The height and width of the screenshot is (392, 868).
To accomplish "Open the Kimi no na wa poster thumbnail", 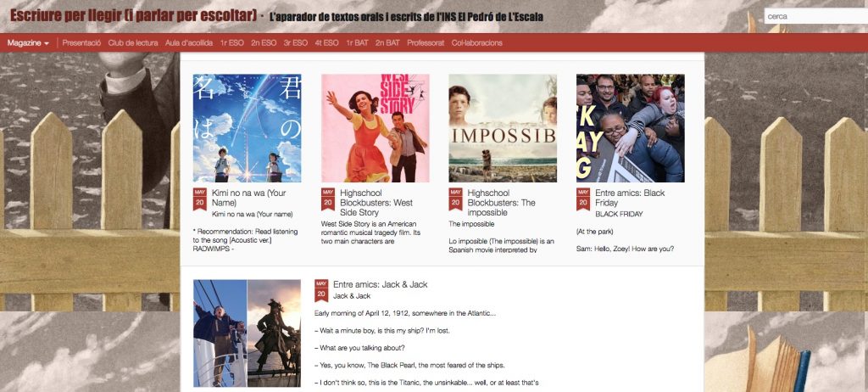I will pos(247,128).
